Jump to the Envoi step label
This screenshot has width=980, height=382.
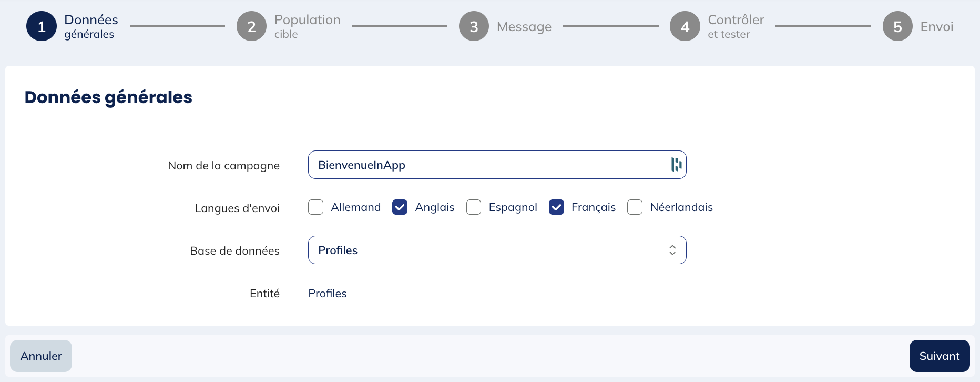(x=936, y=27)
